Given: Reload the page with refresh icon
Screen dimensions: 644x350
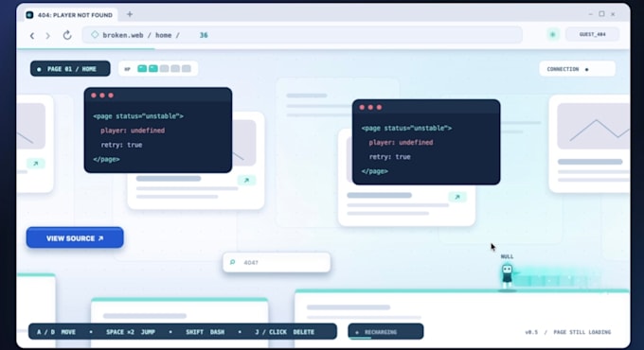Looking at the screenshot, I should (x=67, y=35).
